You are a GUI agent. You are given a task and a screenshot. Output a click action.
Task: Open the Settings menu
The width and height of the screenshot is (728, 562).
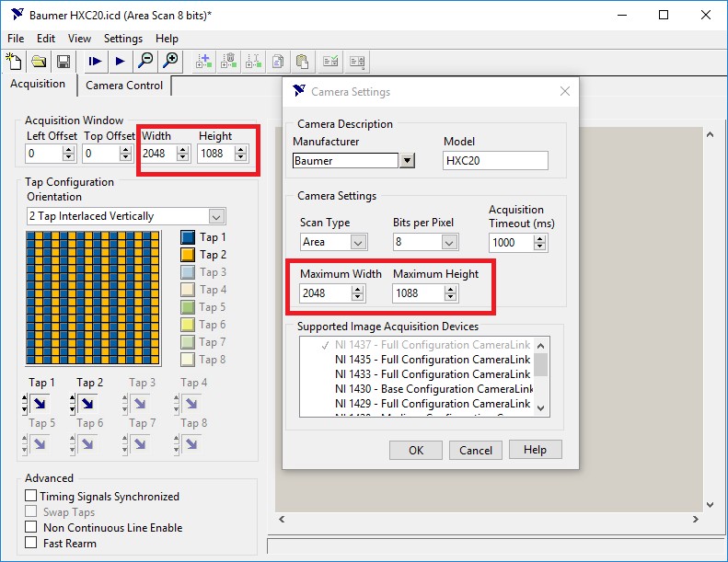click(123, 39)
